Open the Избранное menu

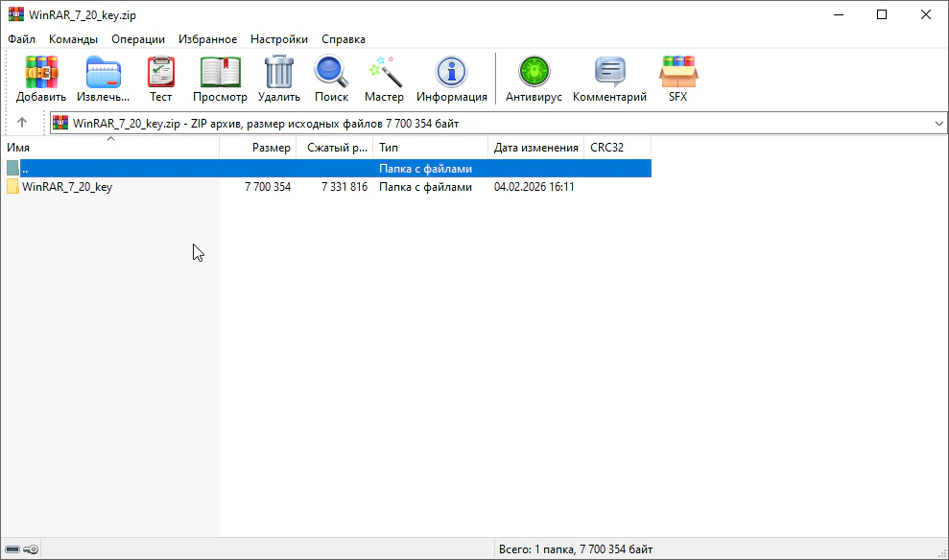[x=207, y=39]
